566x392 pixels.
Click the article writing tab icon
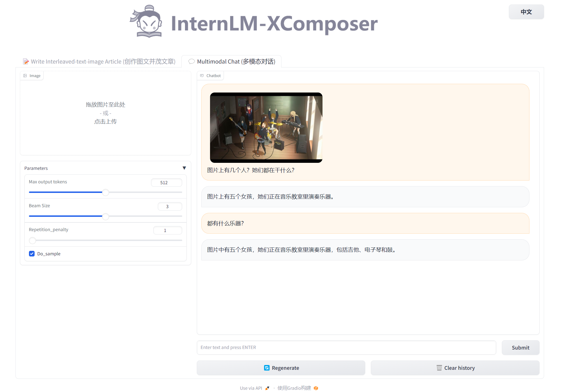point(27,62)
